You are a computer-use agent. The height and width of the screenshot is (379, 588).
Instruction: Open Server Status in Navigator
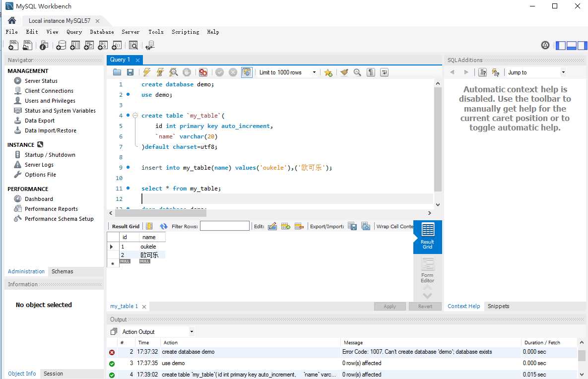click(41, 80)
